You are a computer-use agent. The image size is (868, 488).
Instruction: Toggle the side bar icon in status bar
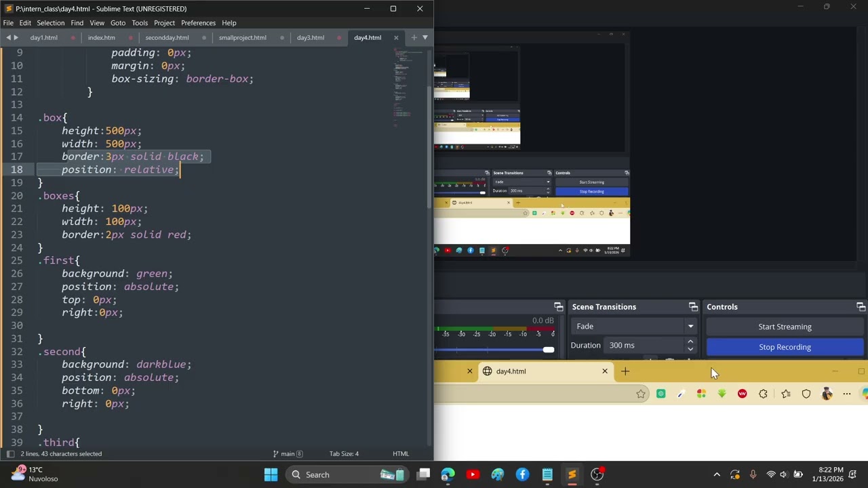coord(10,453)
